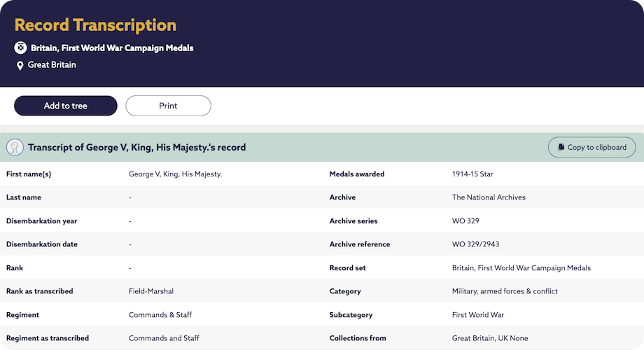The height and width of the screenshot is (350, 644).
Task: Copy transcript using Copy to clipboard
Action: (x=591, y=148)
